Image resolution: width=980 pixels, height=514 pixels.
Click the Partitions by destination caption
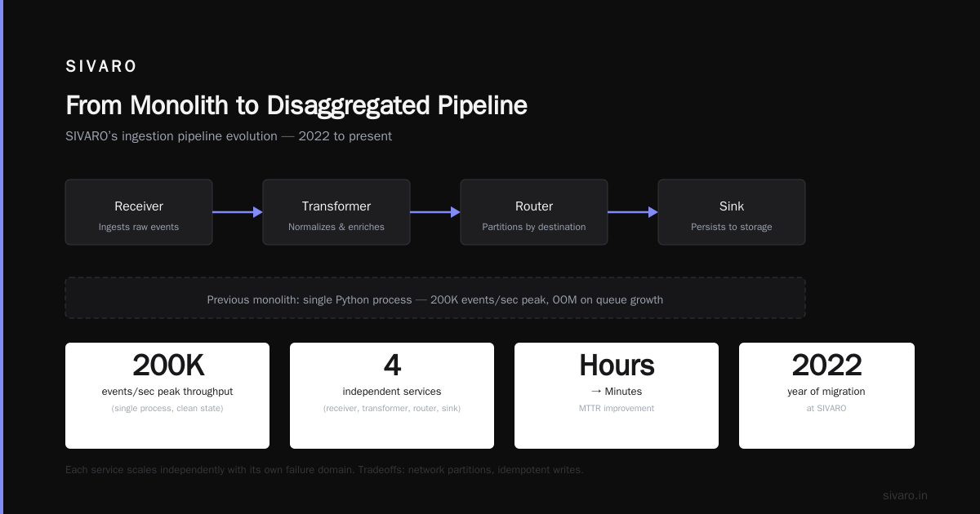click(x=534, y=227)
